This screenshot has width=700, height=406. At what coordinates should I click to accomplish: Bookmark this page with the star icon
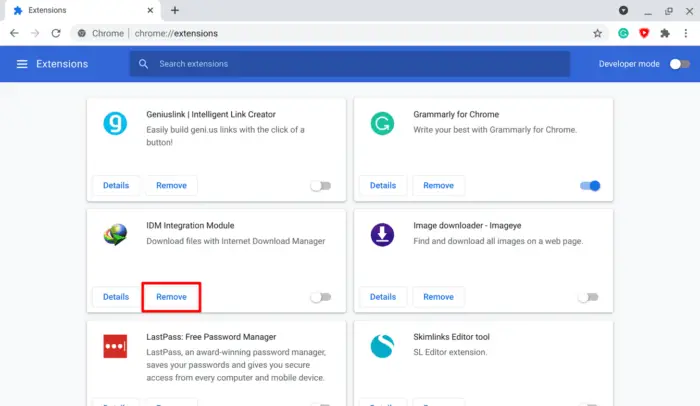tap(597, 33)
